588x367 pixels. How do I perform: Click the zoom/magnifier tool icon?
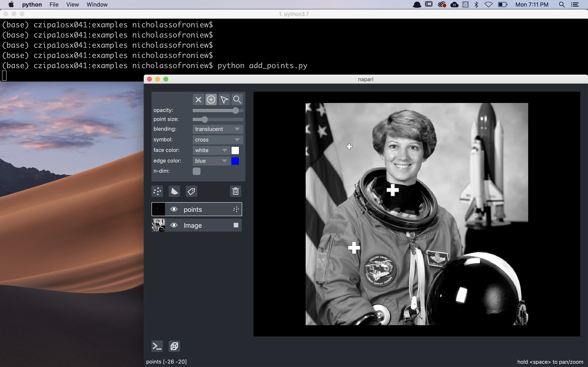[x=237, y=99]
